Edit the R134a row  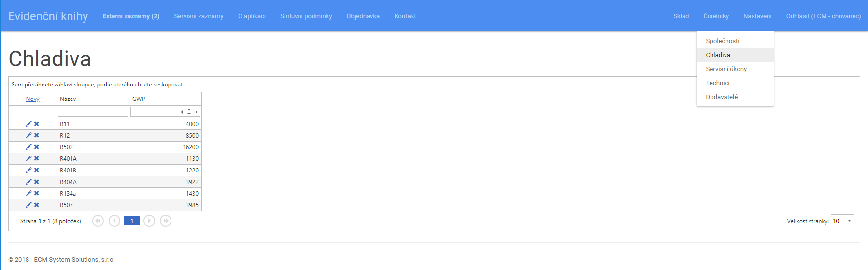point(28,193)
